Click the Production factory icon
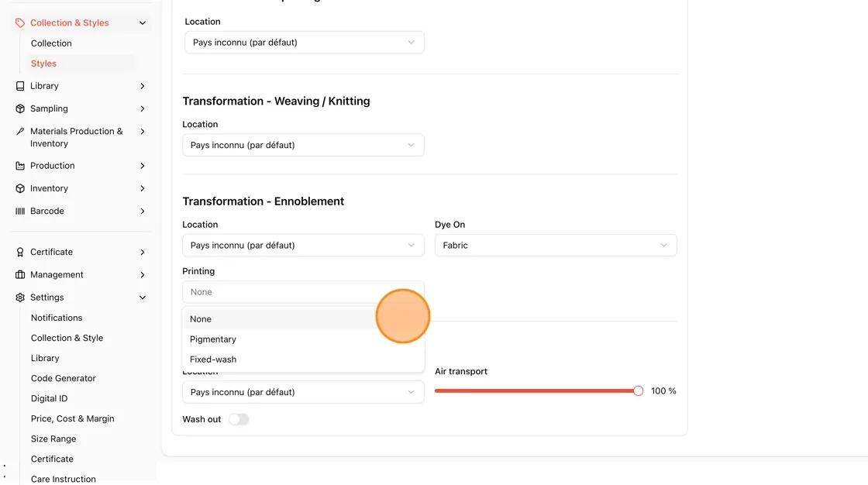868x485 pixels. [20, 166]
